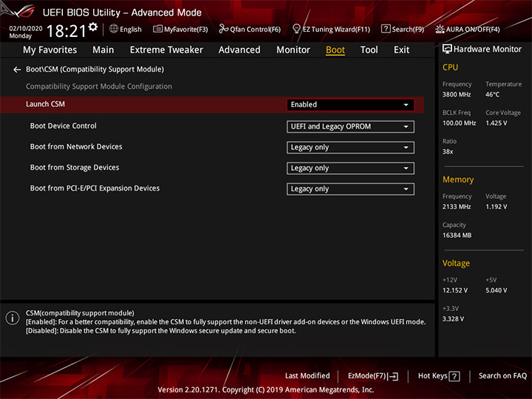Click the 5.040 V value
This screenshot has height=399, width=532.
pyautogui.click(x=496, y=290)
